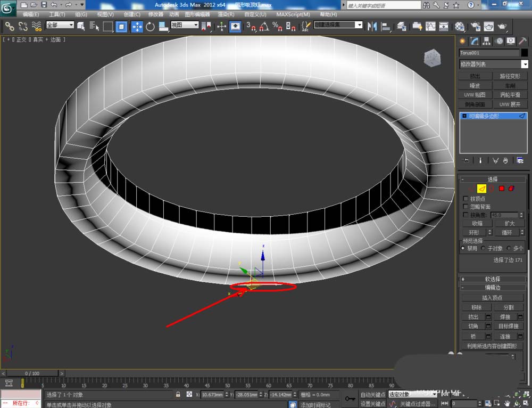Click the Select and Link chain icon
Image resolution: width=532 pixels, height=408 pixels.
point(10,26)
